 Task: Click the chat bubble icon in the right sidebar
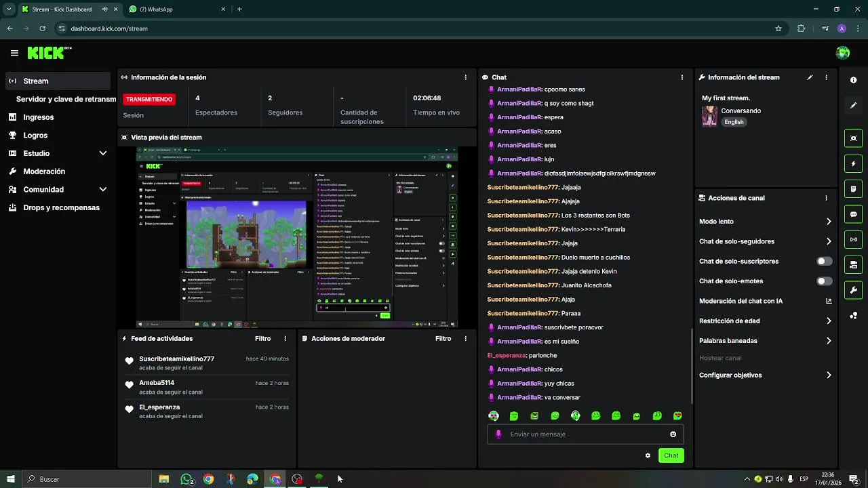[853, 214]
